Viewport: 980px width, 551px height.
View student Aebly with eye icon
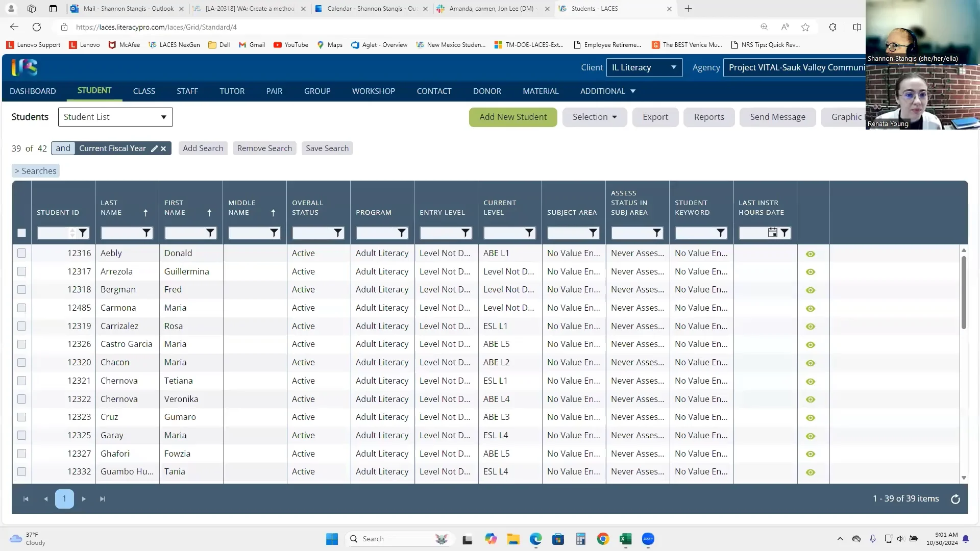811,254
